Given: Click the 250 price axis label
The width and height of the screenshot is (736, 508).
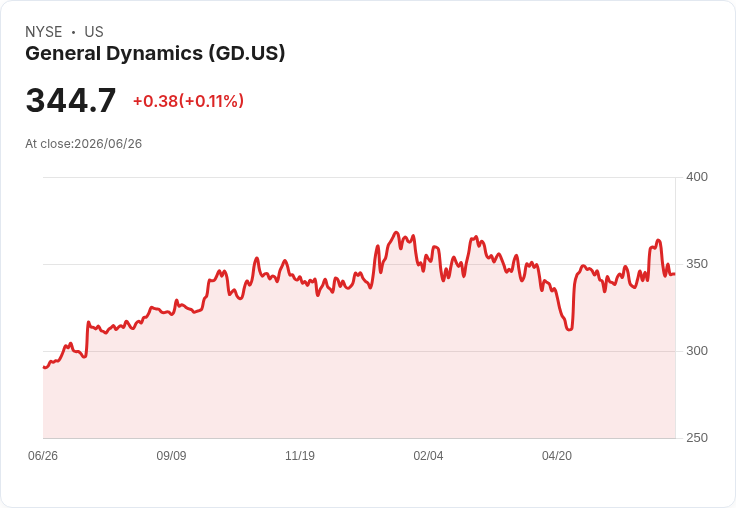Looking at the screenshot, I should point(697,438).
